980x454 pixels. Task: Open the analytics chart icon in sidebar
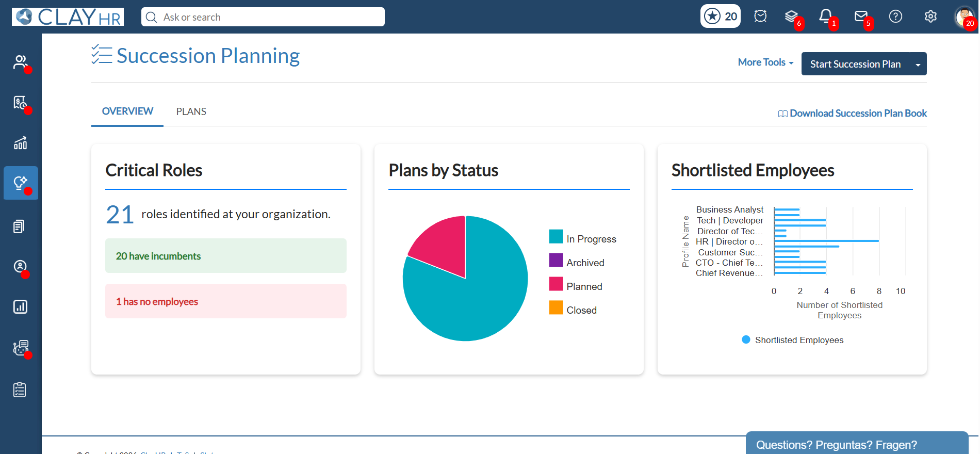(x=20, y=143)
